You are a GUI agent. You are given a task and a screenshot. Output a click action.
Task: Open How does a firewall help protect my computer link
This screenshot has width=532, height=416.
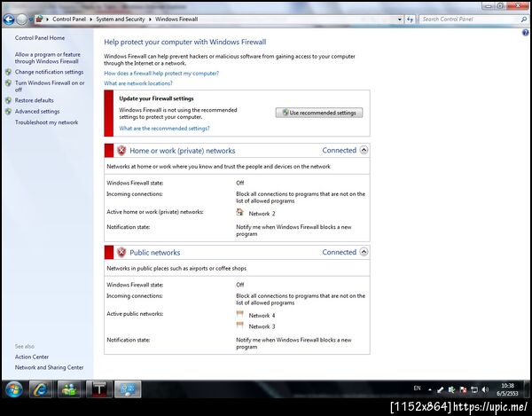[161, 74]
